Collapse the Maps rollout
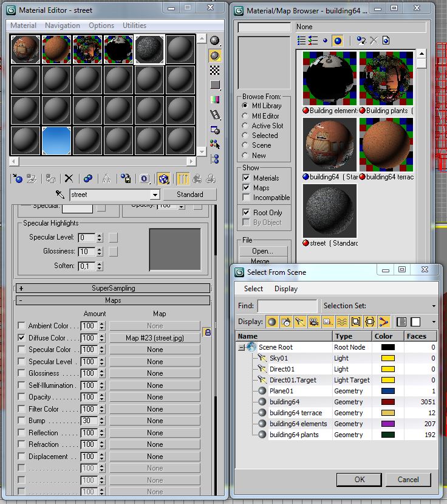Viewport: 447px width, 504px height. pos(113,300)
